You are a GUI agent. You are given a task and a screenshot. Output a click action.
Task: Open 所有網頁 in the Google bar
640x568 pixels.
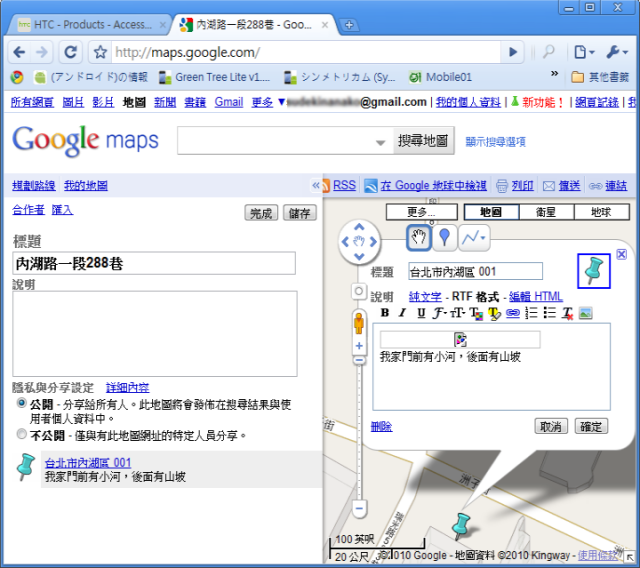[x=32, y=102]
